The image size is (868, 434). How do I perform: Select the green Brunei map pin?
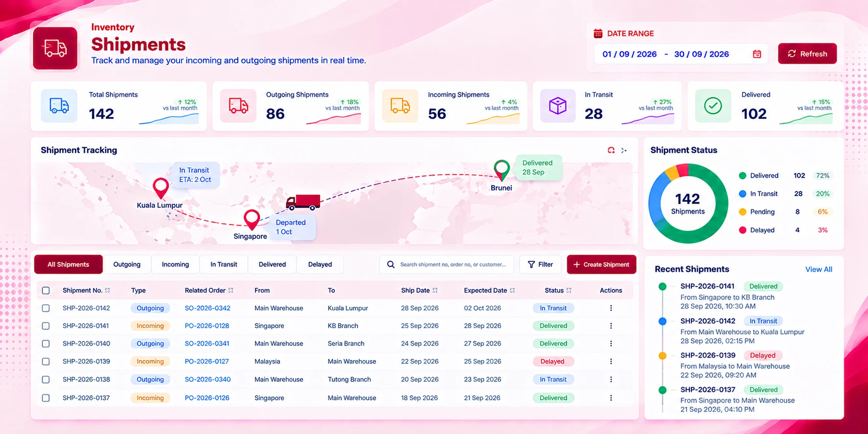pos(502,170)
